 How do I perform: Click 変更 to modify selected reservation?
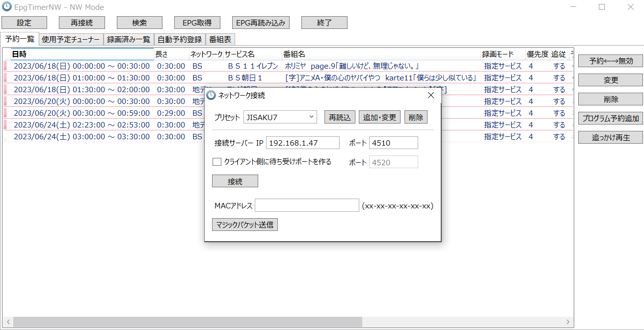[x=610, y=79]
